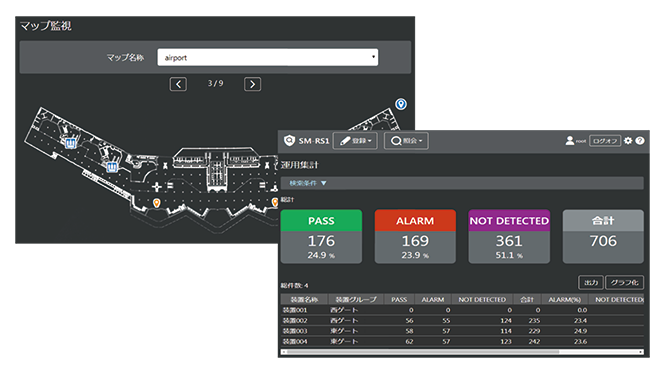Click upper blue gate device icon on map

click(x=70, y=142)
